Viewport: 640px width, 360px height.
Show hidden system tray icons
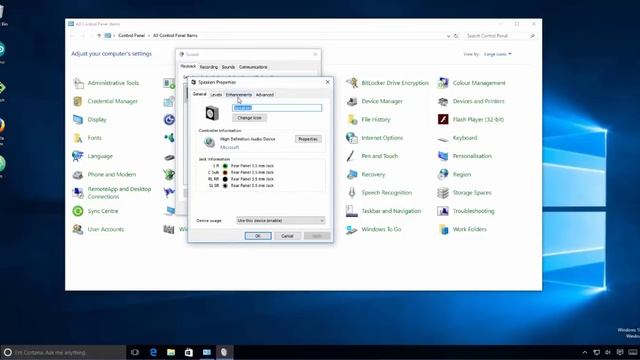click(584, 352)
